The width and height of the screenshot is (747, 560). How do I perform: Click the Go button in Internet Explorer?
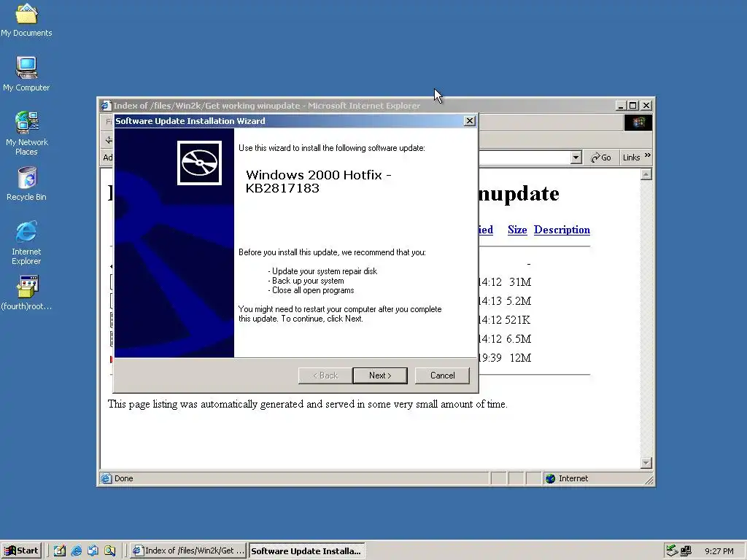tap(601, 157)
